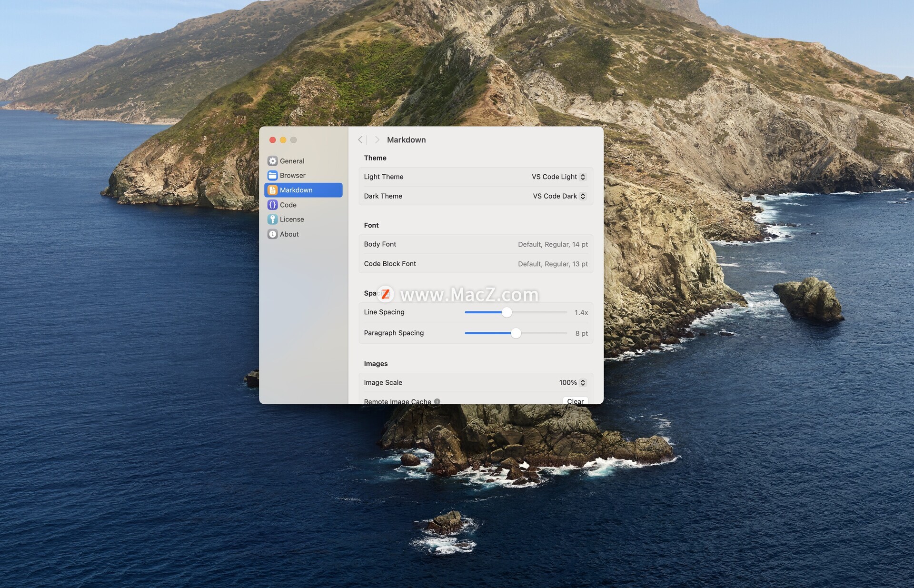Click the Markdown title in header

click(x=406, y=140)
